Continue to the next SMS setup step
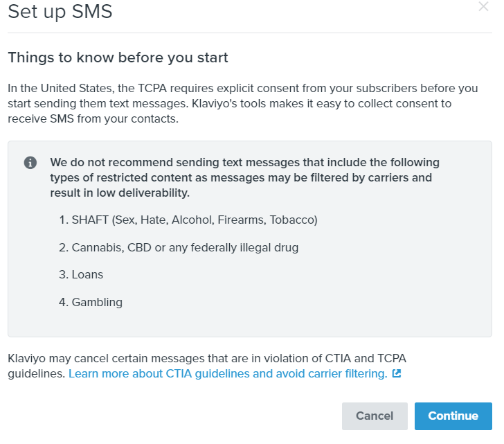Image resolution: width=504 pixels, height=444 pixels. 453,416
